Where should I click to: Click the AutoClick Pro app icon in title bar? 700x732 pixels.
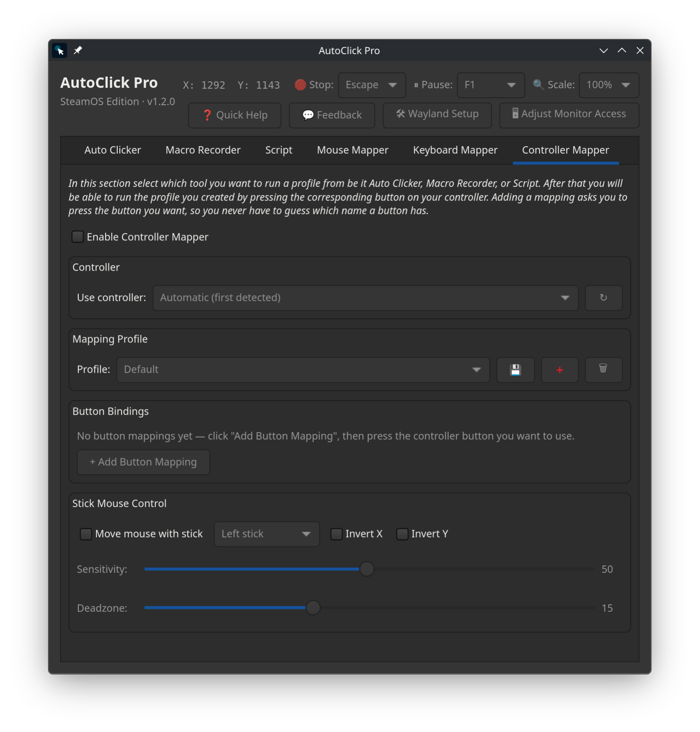(60, 51)
